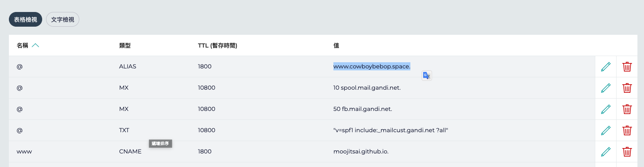The width and height of the screenshot is (644, 167).
Task: Delete the www CNAME record
Action: [627, 152]
